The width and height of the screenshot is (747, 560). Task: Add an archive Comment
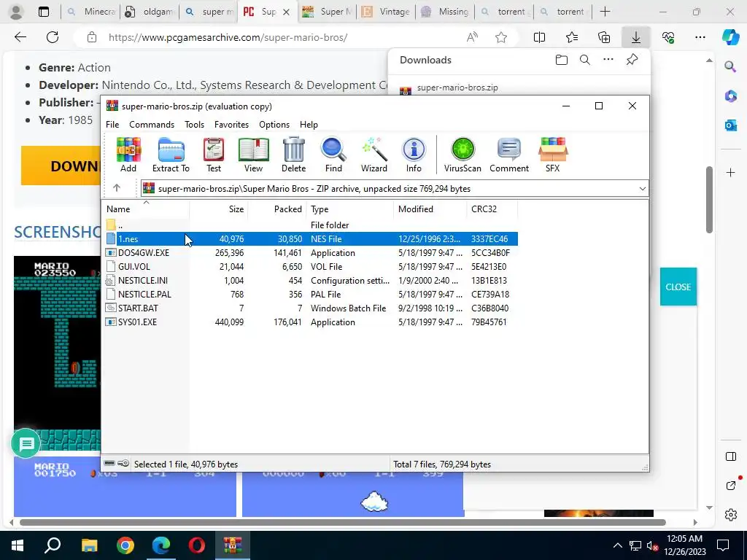click(508, 155)
